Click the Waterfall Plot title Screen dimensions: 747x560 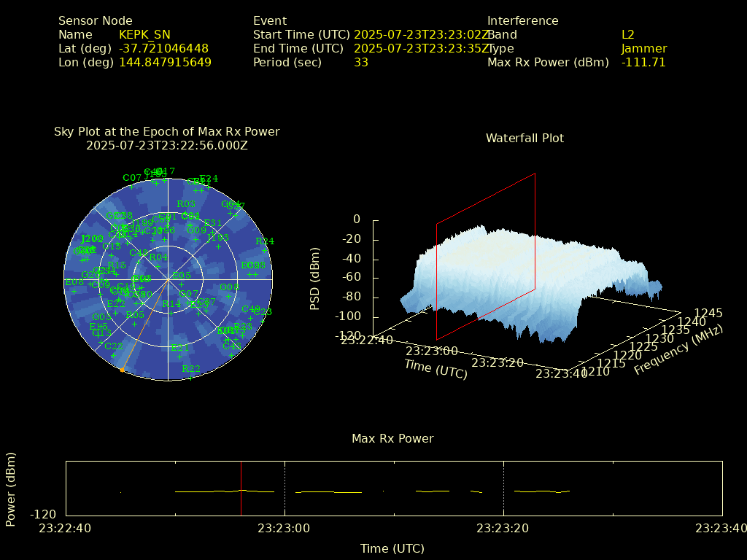pyautogui.click(x=525, y=138)
